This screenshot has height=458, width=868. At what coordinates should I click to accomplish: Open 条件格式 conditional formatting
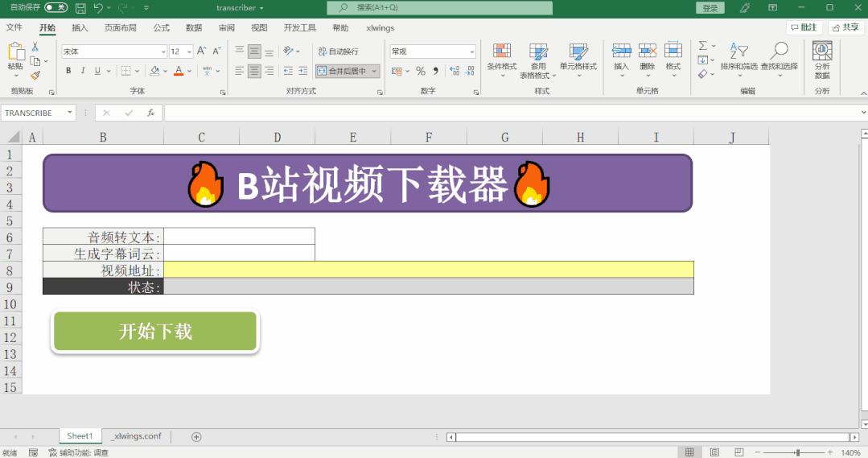(x=502, y=60)
